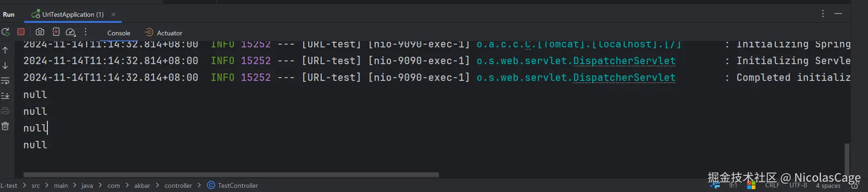Toggle soft-wrap in the console

click(x=5, y=81)
